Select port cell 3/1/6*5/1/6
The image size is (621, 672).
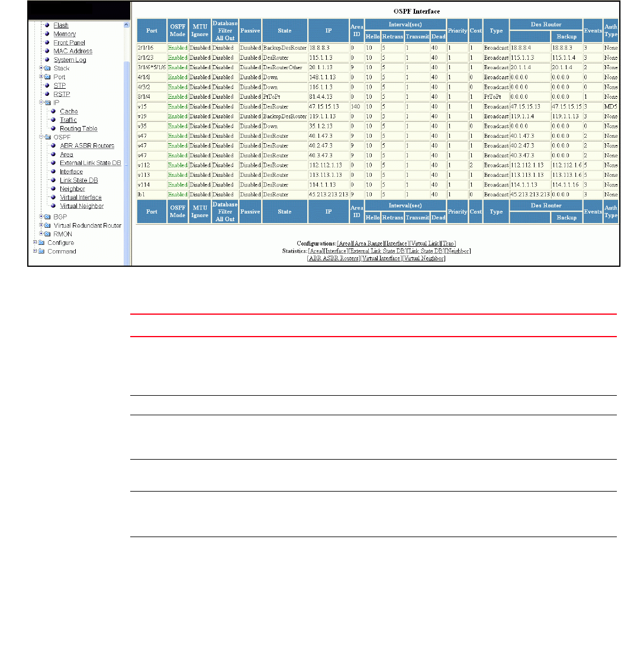click(152, 67)
